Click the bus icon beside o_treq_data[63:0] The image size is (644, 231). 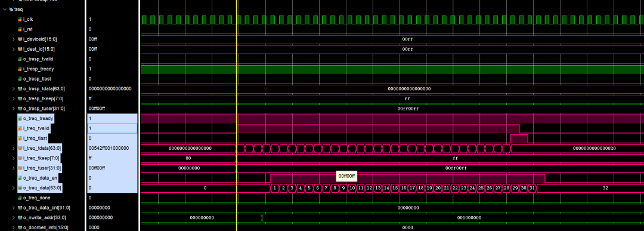tap(20, 188)
